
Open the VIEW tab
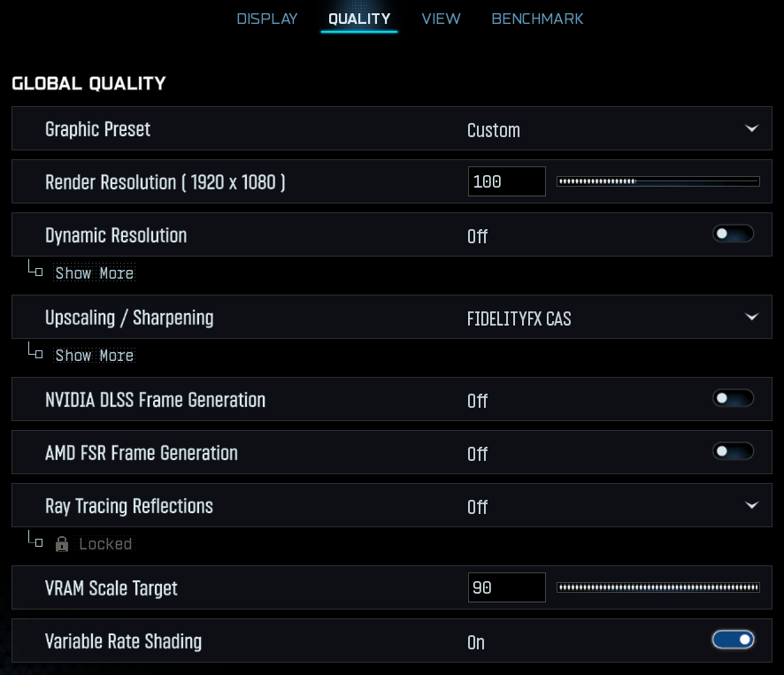(441, 19)
